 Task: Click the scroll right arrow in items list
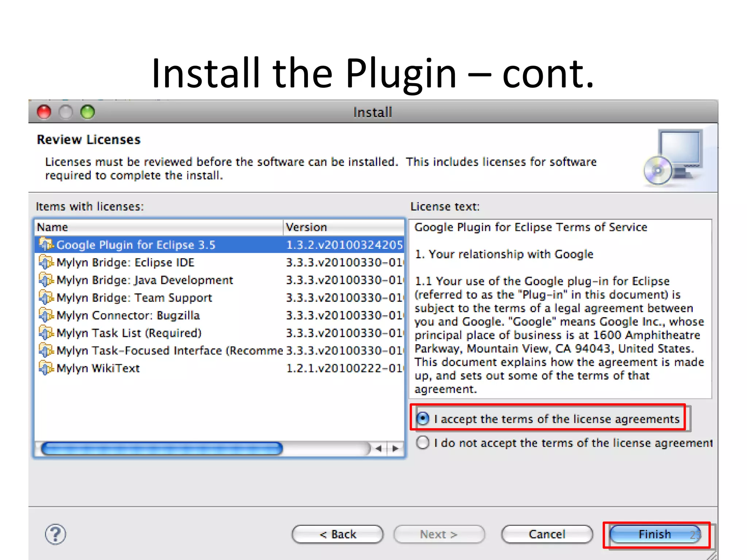pos(395,448)
